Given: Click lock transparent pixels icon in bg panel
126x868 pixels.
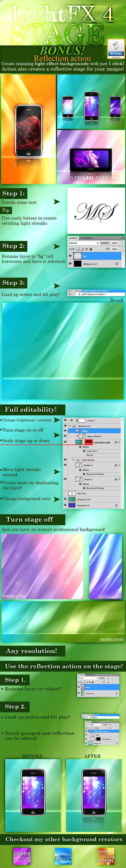Looking at the screenshot, I should pos(78,249).
